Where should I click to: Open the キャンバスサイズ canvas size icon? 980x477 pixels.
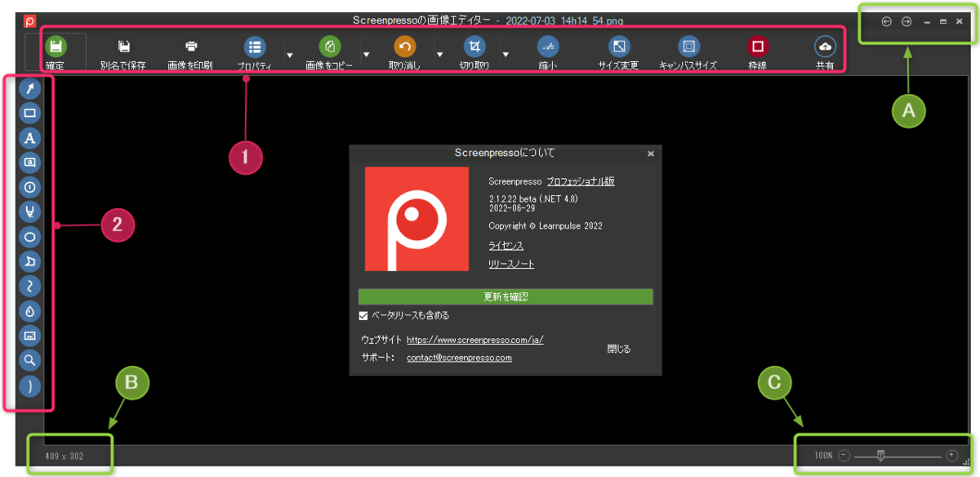coord(688,47)
